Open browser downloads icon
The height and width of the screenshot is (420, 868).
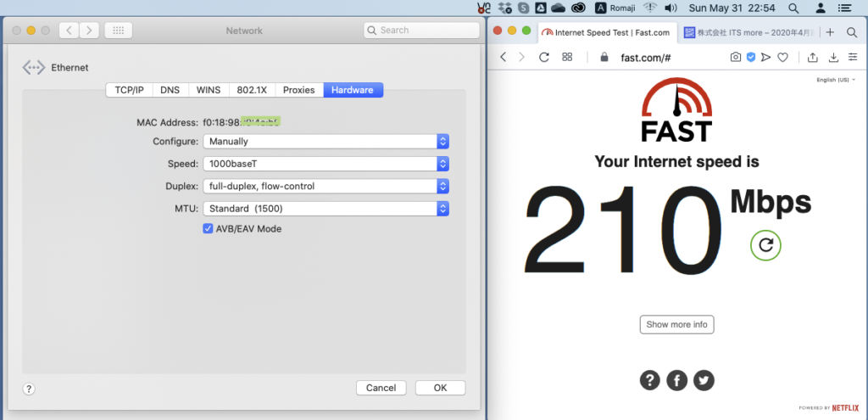[x=833, y=58]
